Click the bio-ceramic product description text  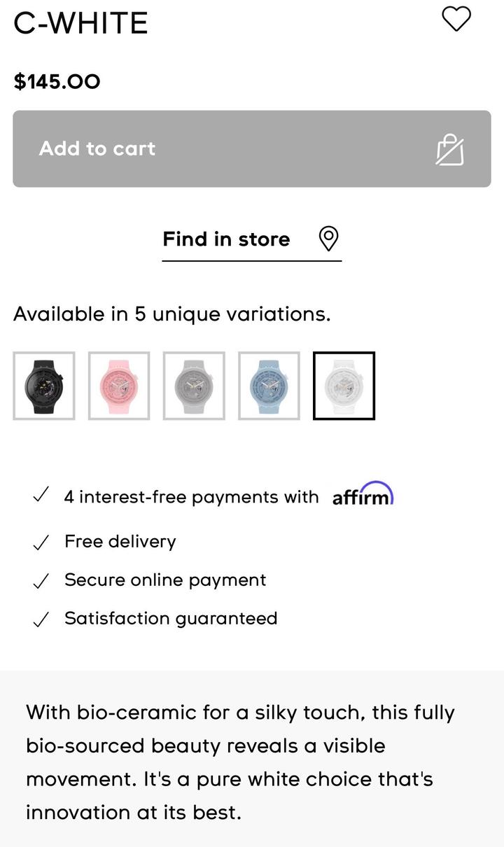tap(240, 762)
